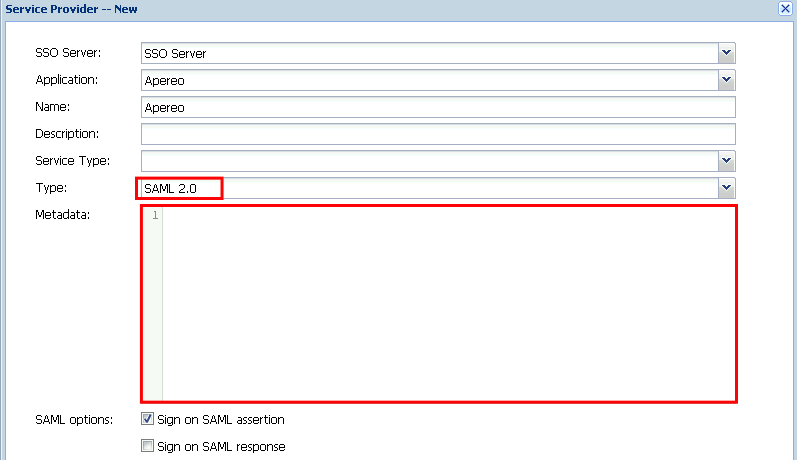Open the SSO Server dropdown arrow

[726, 53]
